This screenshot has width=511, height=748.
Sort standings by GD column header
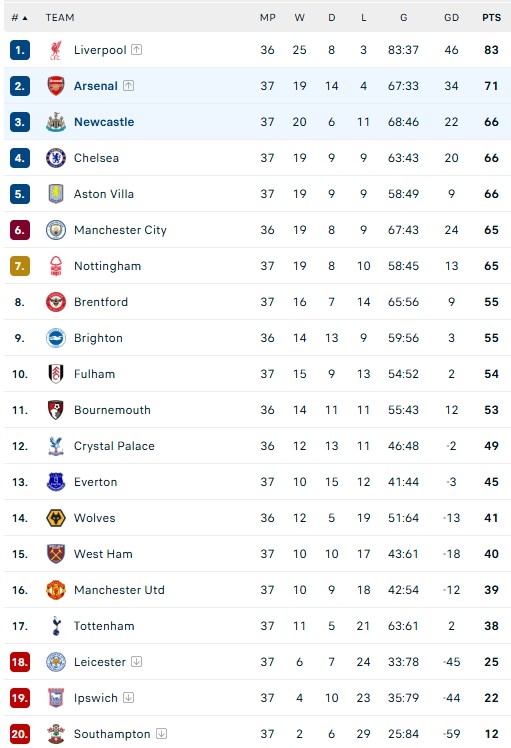point(451,18)
